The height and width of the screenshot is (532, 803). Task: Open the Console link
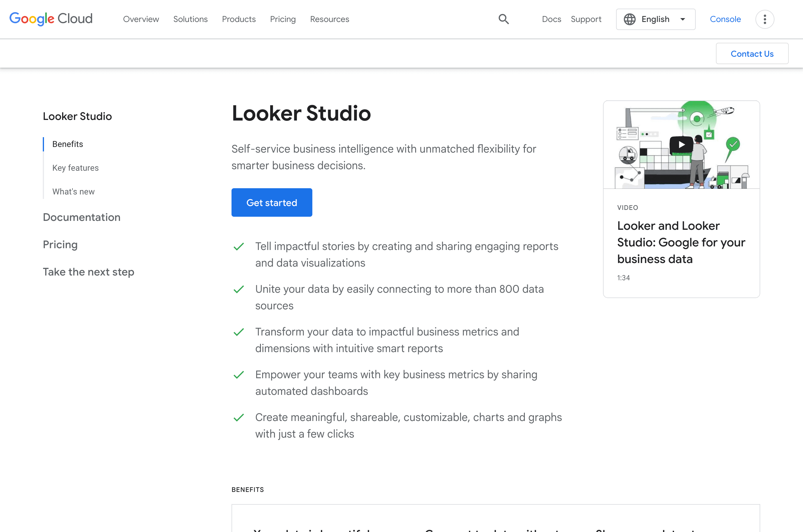tap(725, 19)
